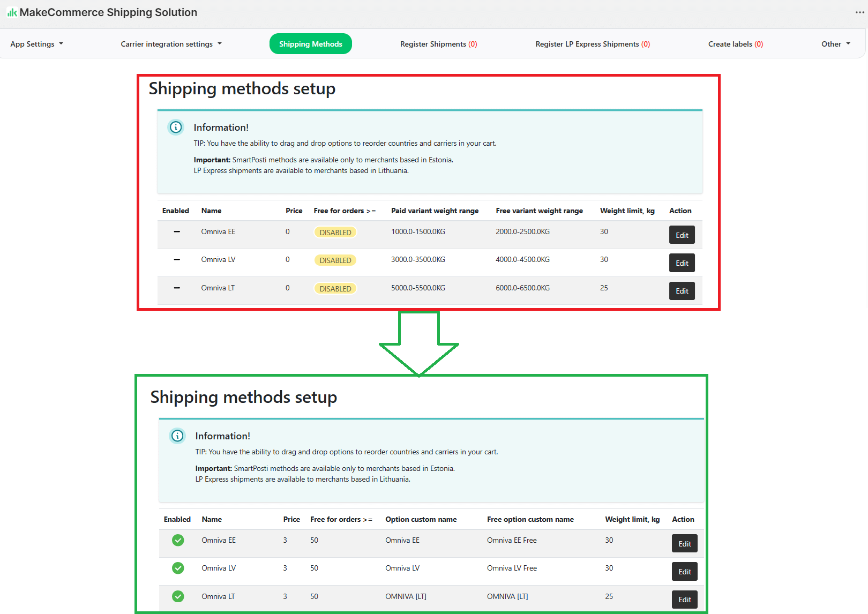Toggle the green enabled checkmark for Omniva LV
The width and height of the screenshot is (868, 614).
click(x=178, y=568)
